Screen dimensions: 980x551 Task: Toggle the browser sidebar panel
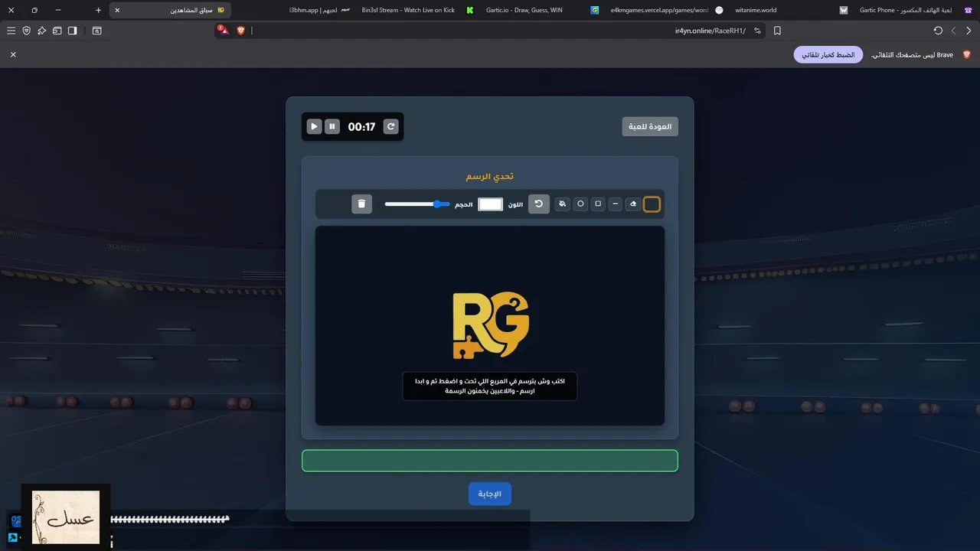pyautogui.click(x=72, y=31)
